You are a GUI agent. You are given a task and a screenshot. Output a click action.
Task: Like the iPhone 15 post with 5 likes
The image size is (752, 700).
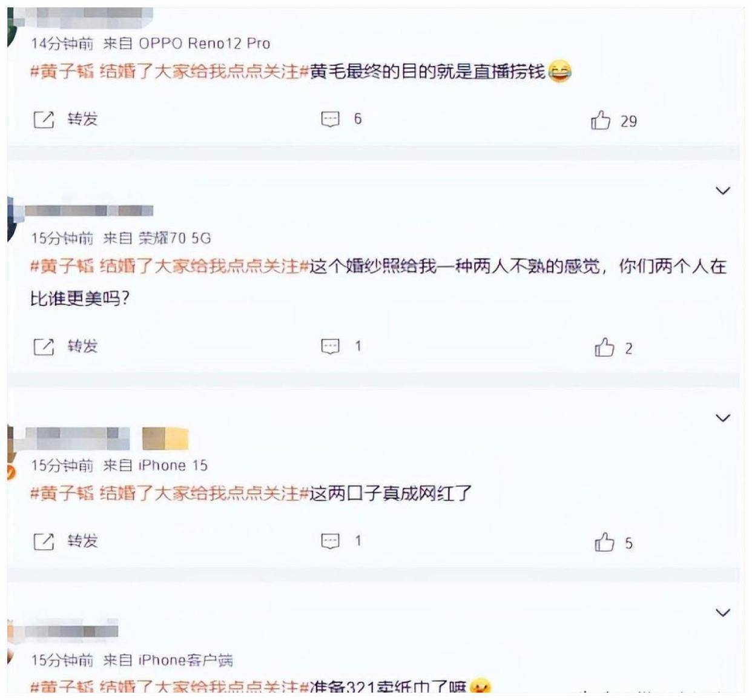click(604, 542)
